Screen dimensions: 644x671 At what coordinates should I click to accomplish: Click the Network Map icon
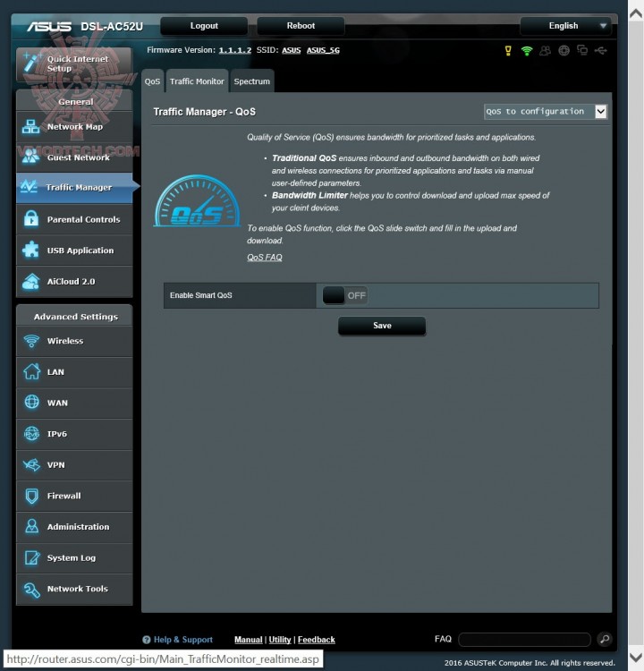point(30,127)
